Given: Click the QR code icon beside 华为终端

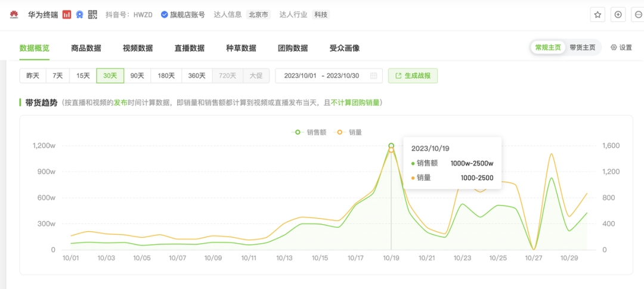Looking at the screenshot, I should [x=92, y=14].
